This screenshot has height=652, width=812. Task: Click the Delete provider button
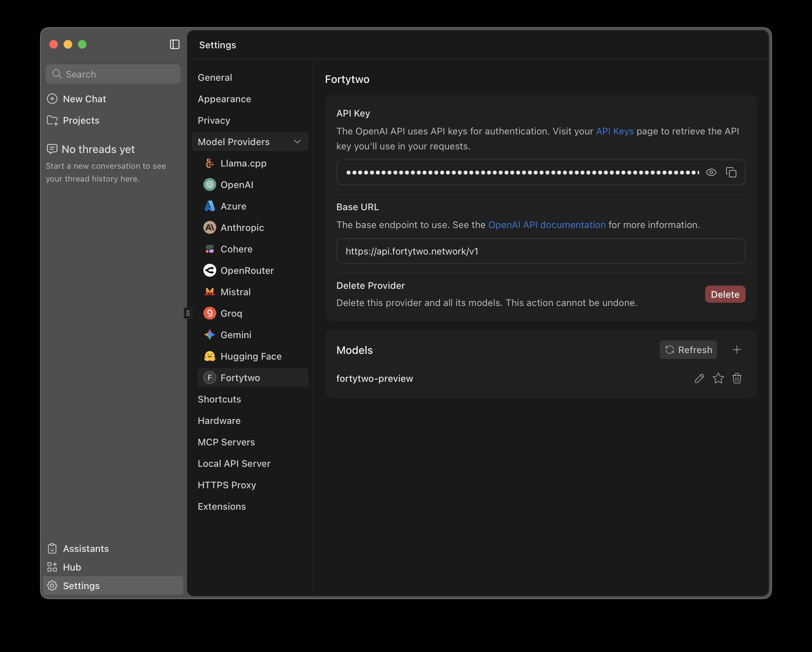pyautogui.click(x=725, y=294)
